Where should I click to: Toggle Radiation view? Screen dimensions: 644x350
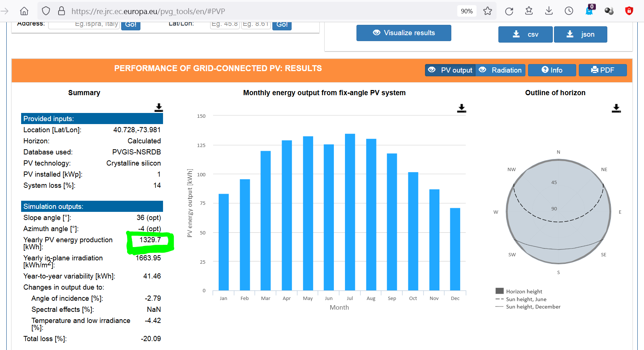coord(501,70)
